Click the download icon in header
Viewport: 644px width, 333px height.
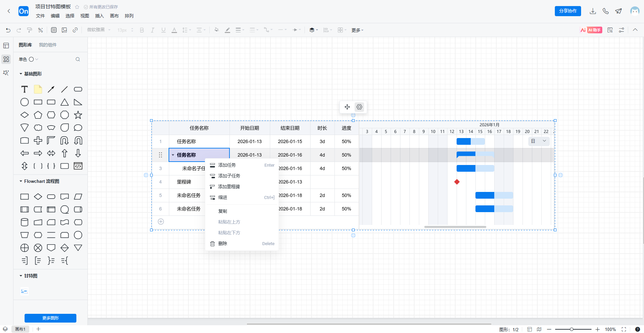point(593,11)
